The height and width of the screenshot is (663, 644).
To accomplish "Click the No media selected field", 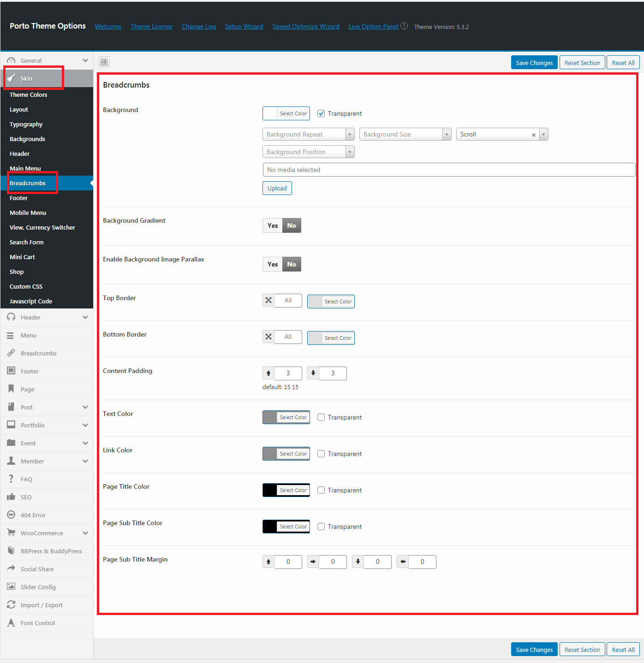I will click(x=449, y=170).
